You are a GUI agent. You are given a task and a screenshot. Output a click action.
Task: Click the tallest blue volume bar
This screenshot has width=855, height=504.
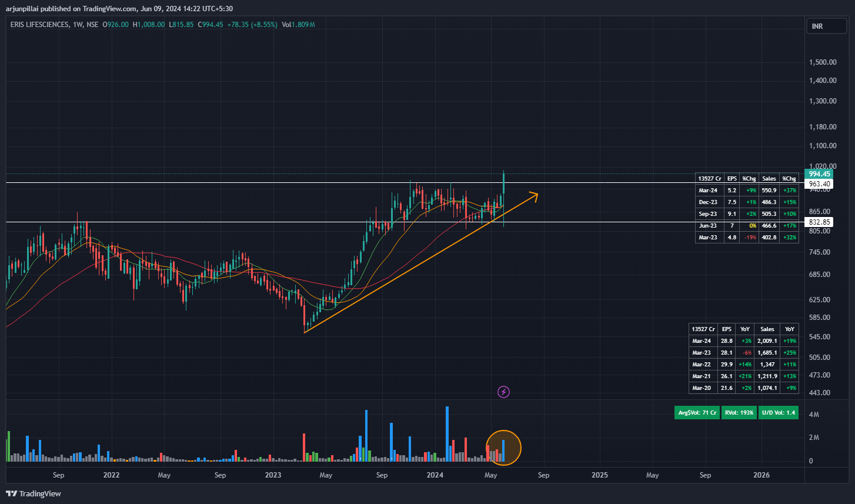pos(447,433)
